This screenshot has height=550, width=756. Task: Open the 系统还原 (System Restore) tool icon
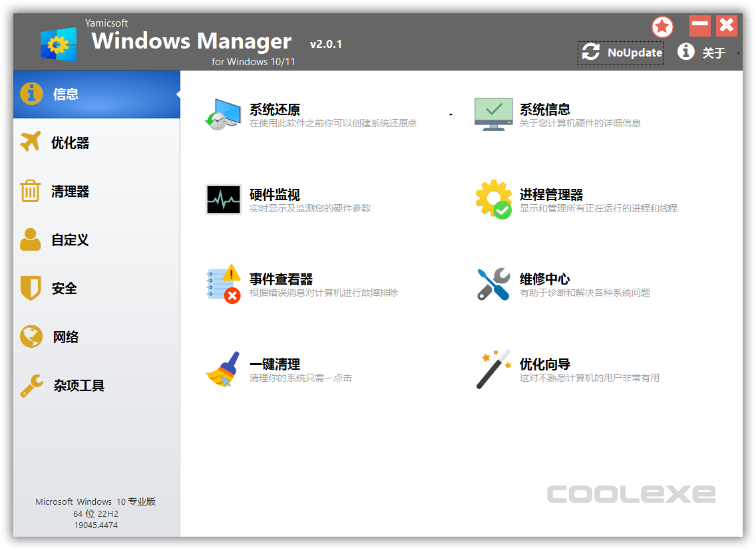coord(222,114)
